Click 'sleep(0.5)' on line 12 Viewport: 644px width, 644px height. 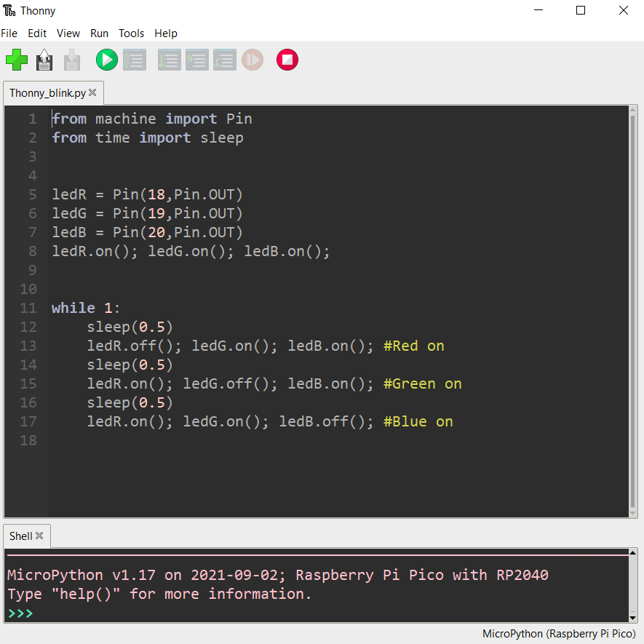[x=130, y=327]
